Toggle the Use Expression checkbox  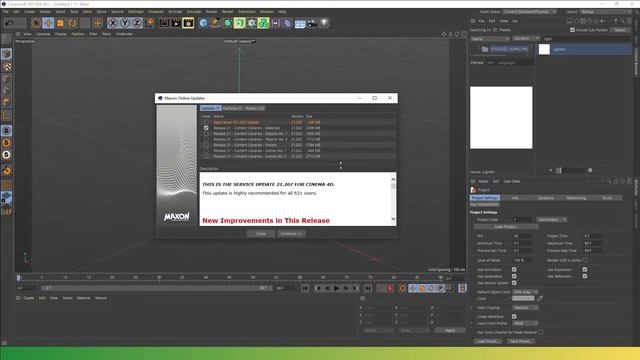[584, 270]
